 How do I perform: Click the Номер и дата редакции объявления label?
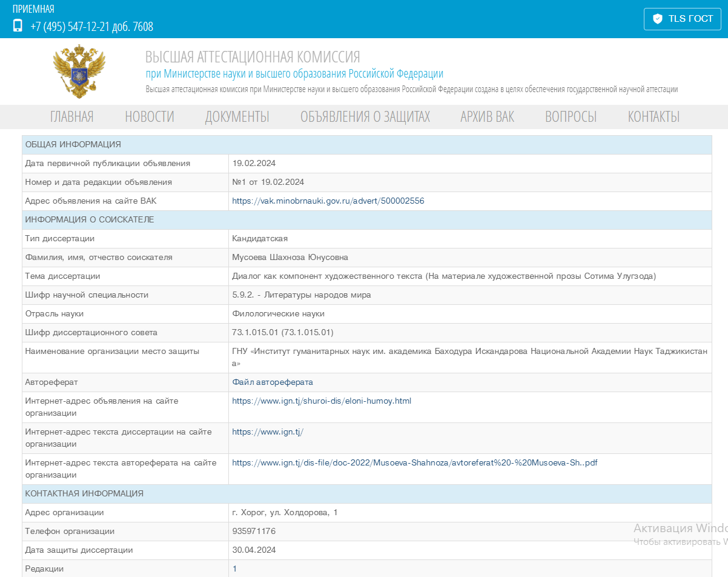point(98,182)
